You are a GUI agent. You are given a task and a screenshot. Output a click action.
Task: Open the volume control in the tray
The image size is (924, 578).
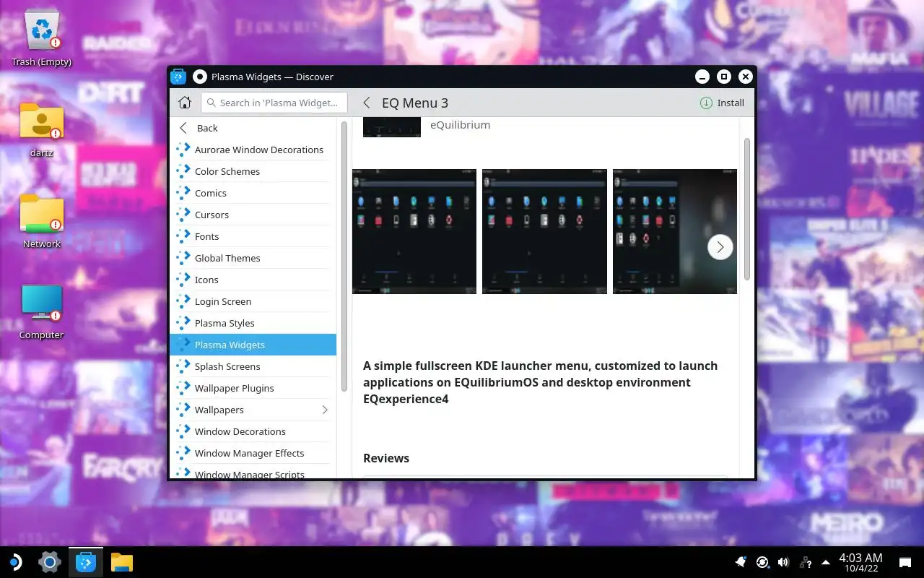click(783, 562)
